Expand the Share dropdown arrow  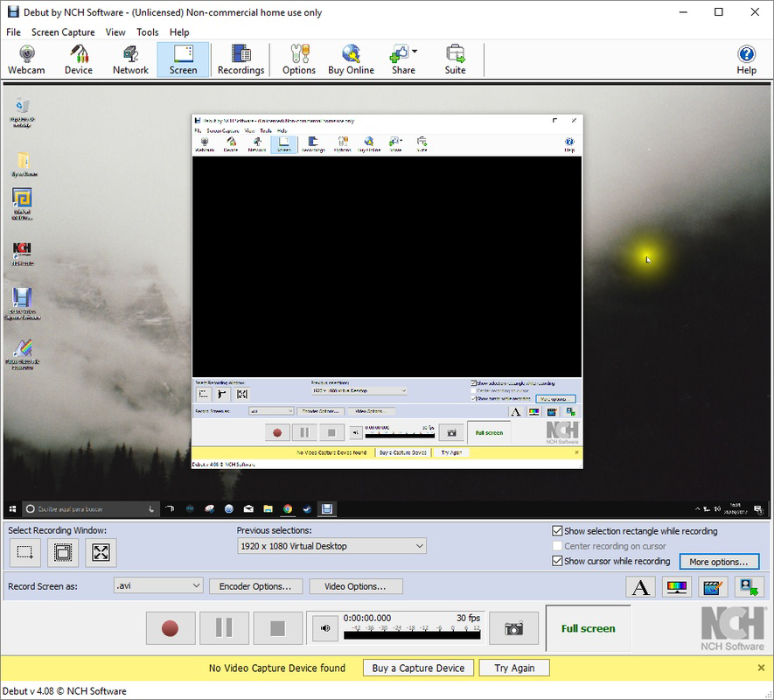415,51
